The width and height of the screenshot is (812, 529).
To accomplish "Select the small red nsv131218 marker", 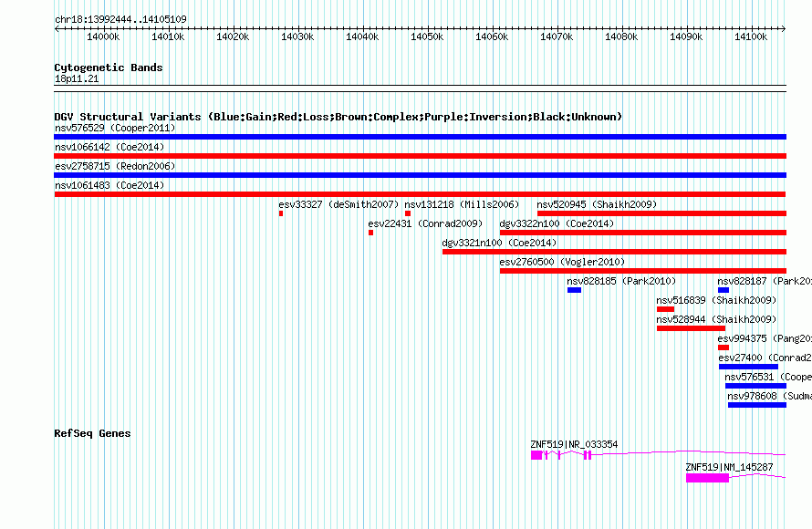I will (x=408, y=213).
